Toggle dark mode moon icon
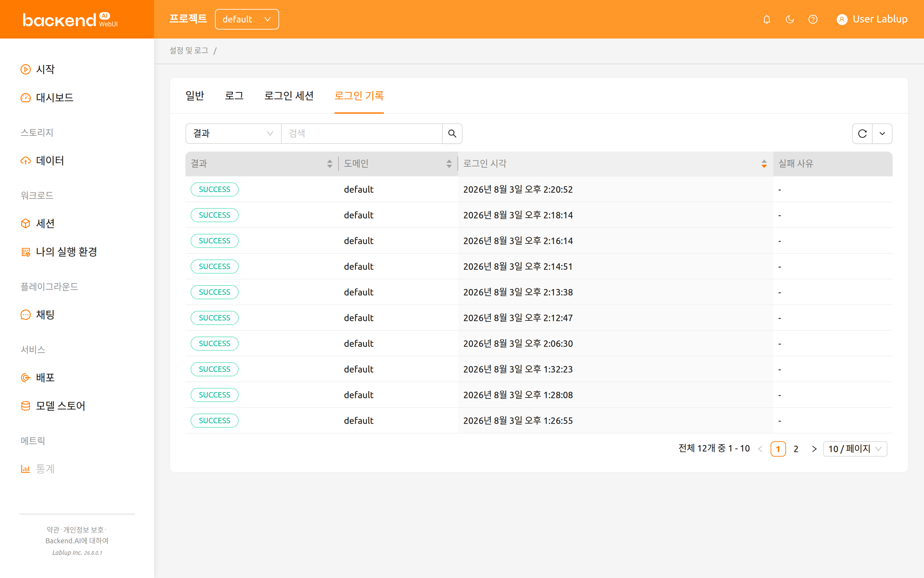This screenshot has height=578, width=924. click(x=790, y=20)
